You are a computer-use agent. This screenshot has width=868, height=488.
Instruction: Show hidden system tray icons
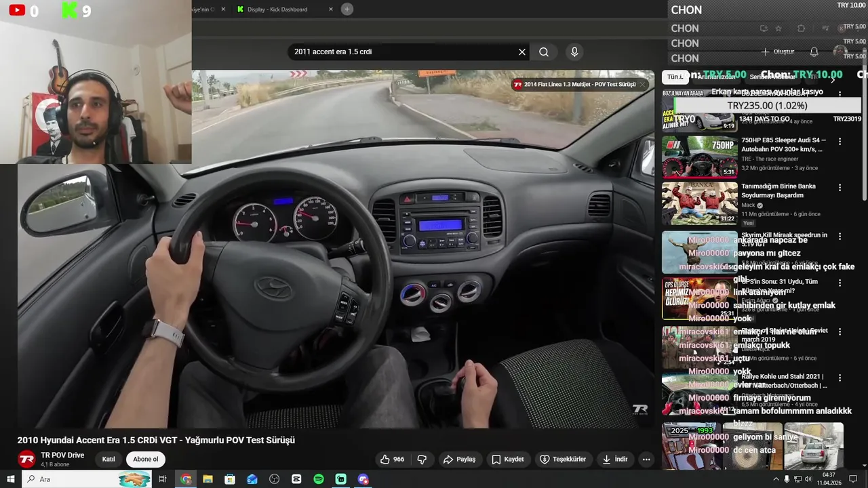tap(776, 479)
